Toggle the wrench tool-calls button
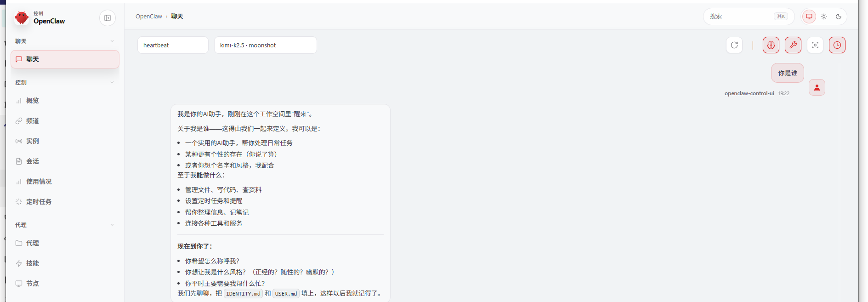This screenshot has height=302, width=868. [793, 45]
